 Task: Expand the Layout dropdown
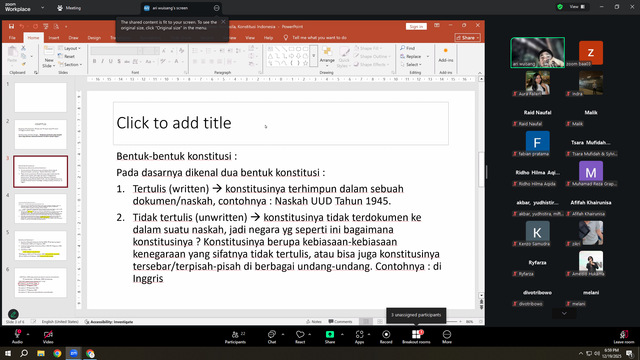(69, 48)
